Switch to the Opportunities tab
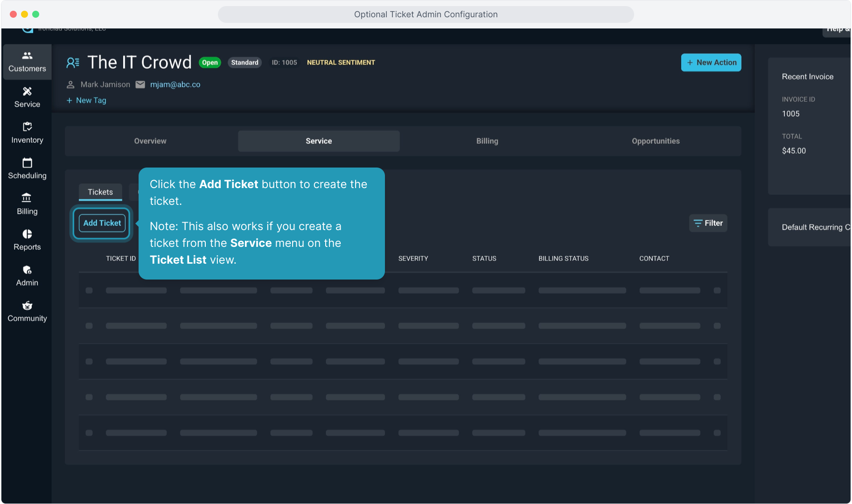The image size is (852, 504). coord(655,141)
